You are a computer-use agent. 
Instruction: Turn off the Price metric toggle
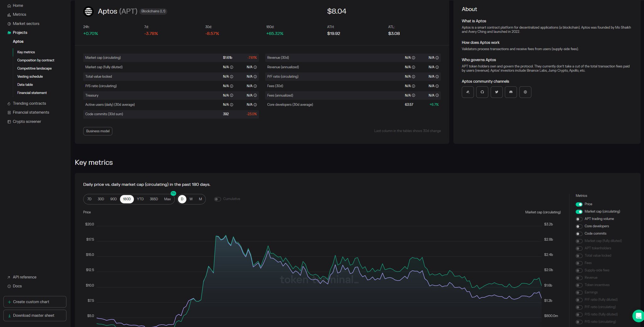coord(579,204)
